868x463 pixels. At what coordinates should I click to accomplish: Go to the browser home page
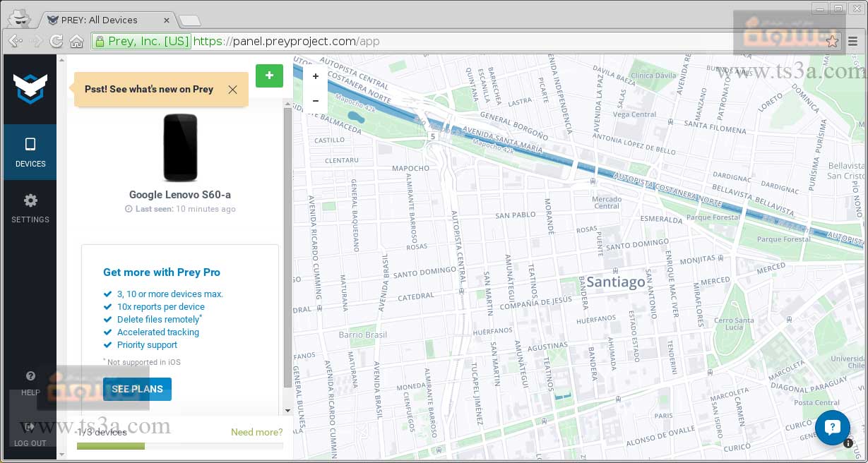pyautogui.click(x=76, y=41)
